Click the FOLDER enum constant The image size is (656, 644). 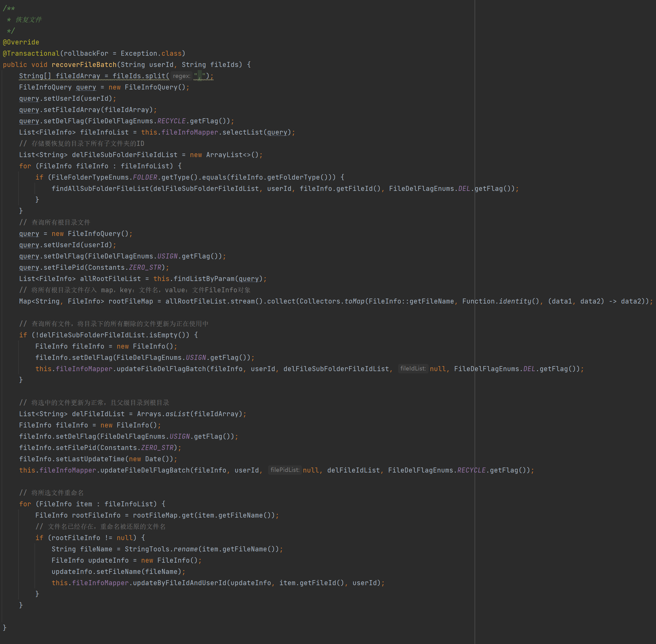coord(145,177)
